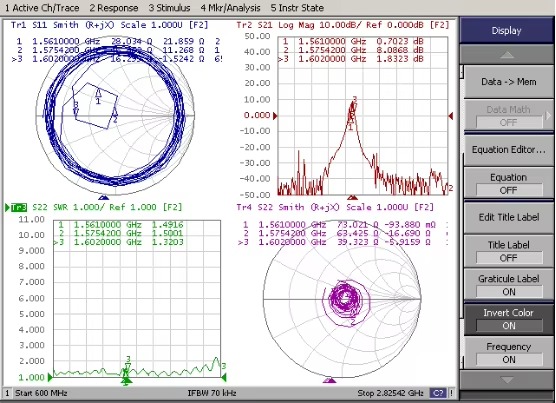Click the C? correction status indicator

(x=438, y=393)
